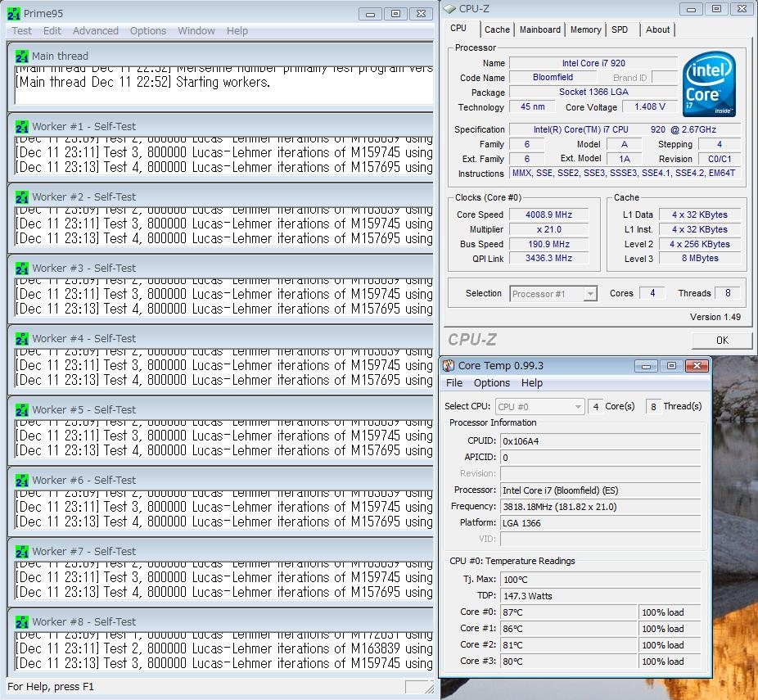Open the Options menu in Core Temp
758x700 pixels.
491,383
